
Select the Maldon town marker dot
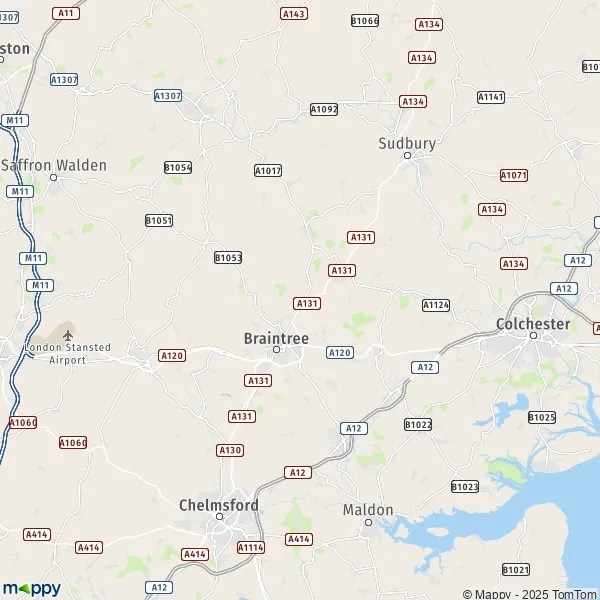coord(368,522)
